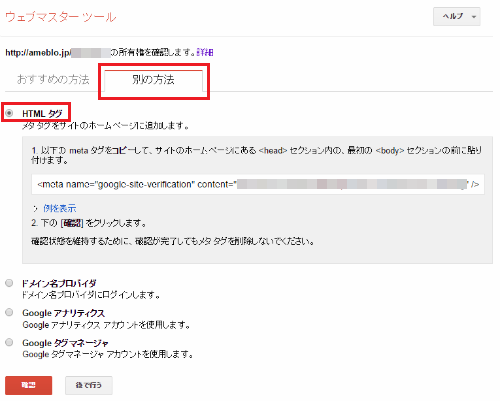Click the meta tag google-site-verification code field
Screen dimensions: 500x401
[x=258, y=184]
